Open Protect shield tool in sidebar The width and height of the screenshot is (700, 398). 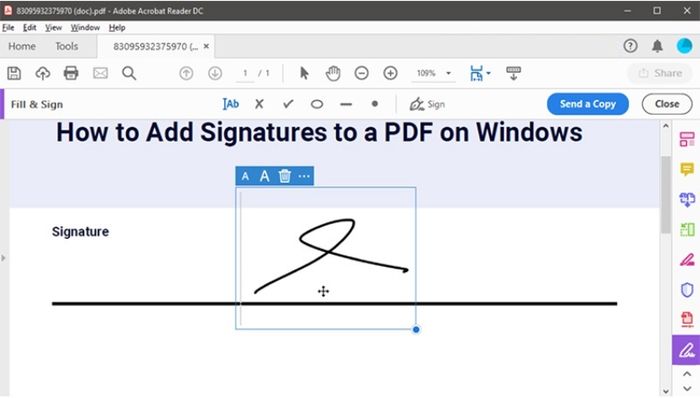pos(687,290)
